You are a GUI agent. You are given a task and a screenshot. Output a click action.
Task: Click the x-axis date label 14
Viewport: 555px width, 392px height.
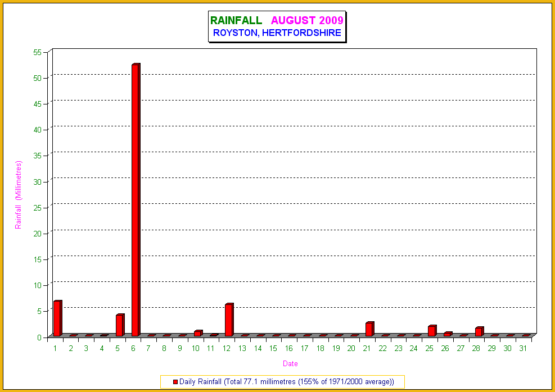(x=258, y=349)
